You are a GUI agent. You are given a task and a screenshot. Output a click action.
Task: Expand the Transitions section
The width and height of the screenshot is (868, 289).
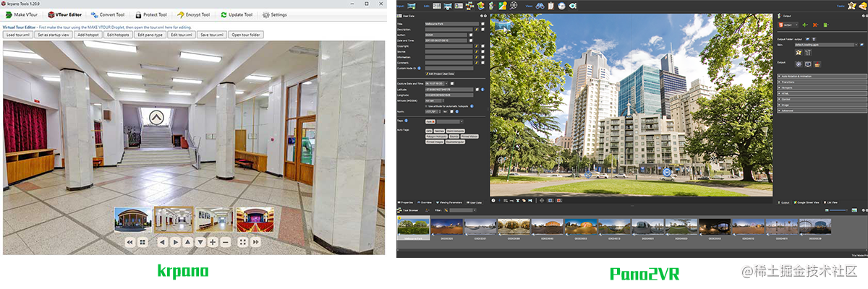tap(822, 82)
